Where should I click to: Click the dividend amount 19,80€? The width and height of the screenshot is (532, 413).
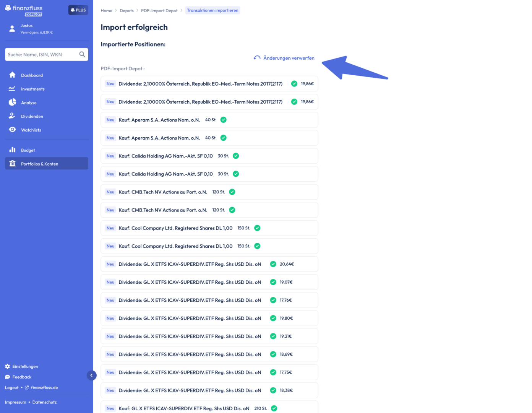pyautogui.click(x=286, y=318)
